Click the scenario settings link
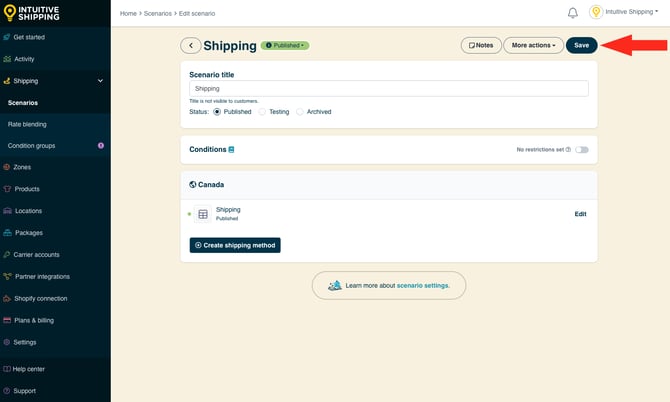 coord(422,285)
